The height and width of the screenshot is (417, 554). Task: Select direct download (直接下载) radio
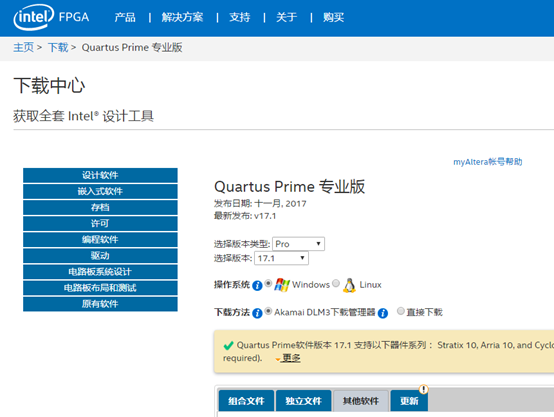pyautogui.click(x=401, y=311)
